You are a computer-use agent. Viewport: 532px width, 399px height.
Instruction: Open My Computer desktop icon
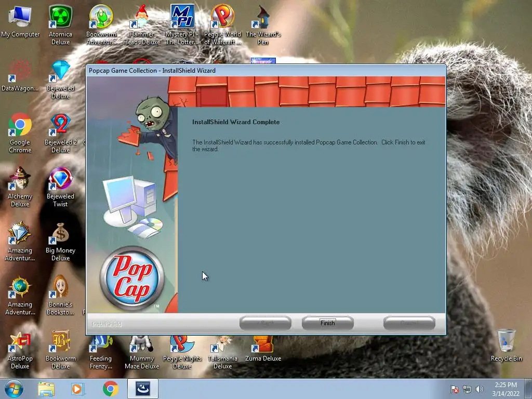20,21
